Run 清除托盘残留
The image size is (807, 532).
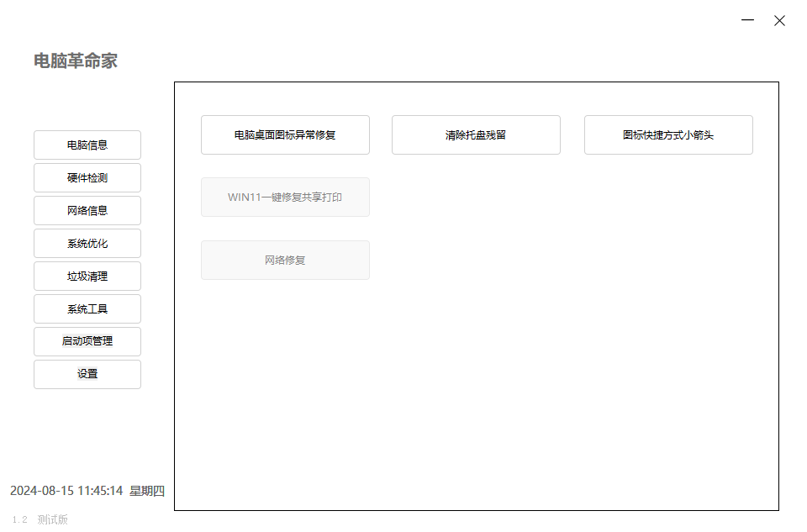pyautogui.click(x=476, y=134)
